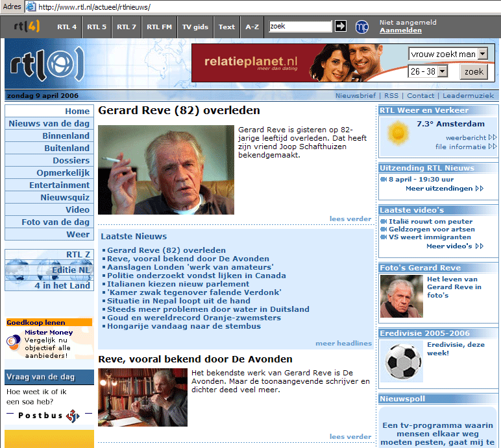Click camera icon next to 8 april broadcast
This screenshot has height=448, width=501.
(x=384, y=179)
